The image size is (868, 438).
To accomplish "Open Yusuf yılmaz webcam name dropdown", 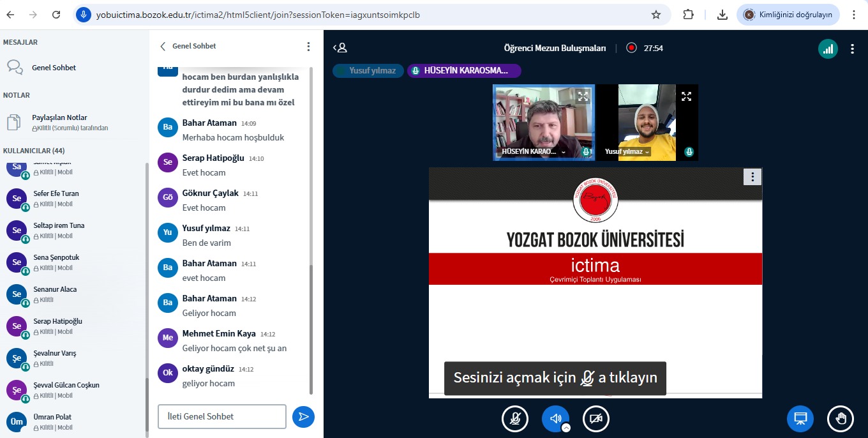I will [x=627, y=152].
